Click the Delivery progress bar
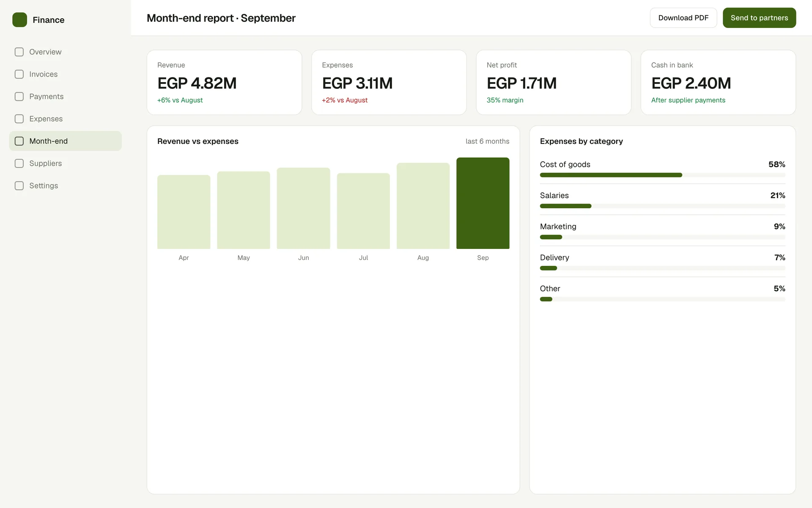The width and height of the screenshot is (812, 508). (662, 268)
